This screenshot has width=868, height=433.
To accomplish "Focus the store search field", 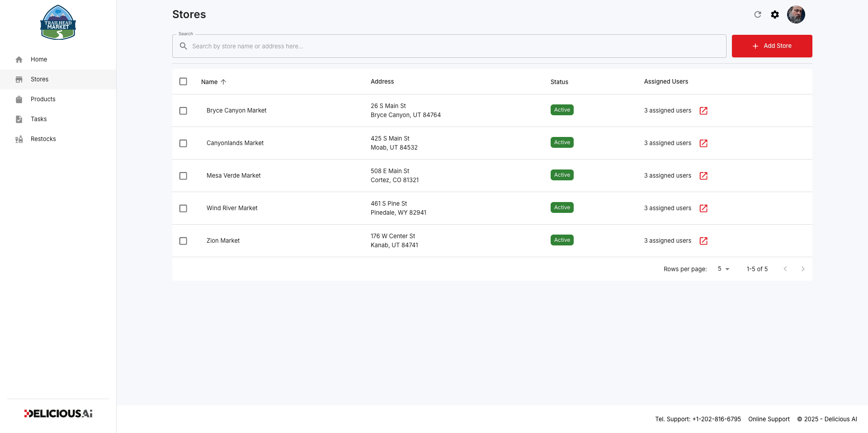I will 449,46.
